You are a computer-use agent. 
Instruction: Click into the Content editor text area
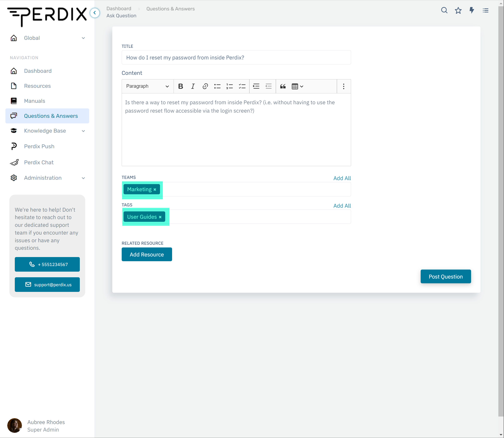click(236, 129)
